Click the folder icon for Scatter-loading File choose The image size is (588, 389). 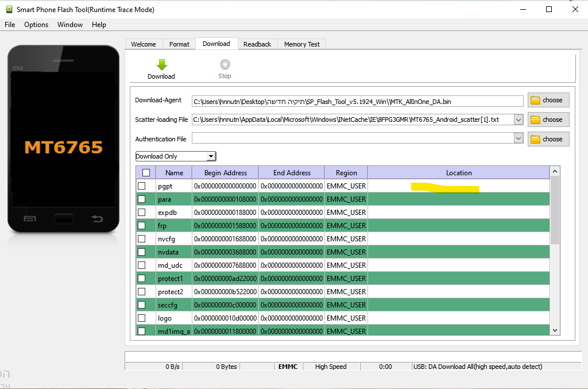point(535,120)
